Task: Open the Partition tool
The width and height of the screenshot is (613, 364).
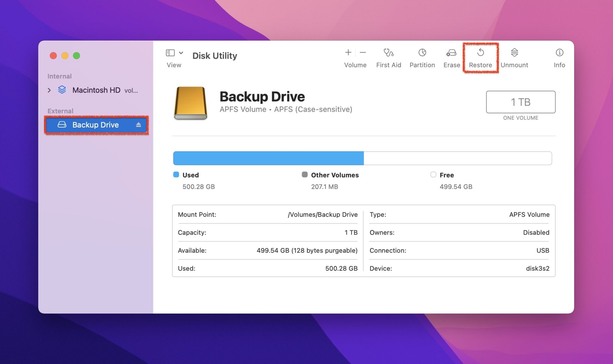Action: coord(422,57)
